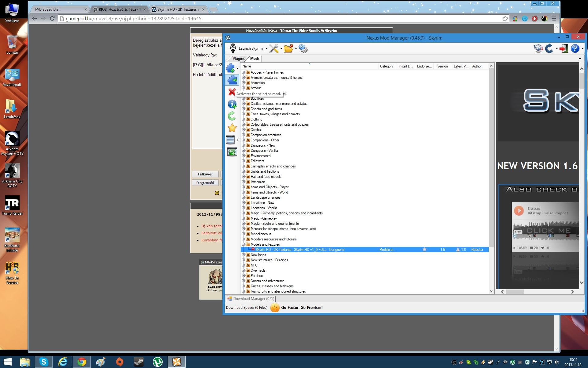Image resolution: width=588 pixels, height=368 pixels.
Task: Click the green check for updates arrow
Action: coord(232,116)
